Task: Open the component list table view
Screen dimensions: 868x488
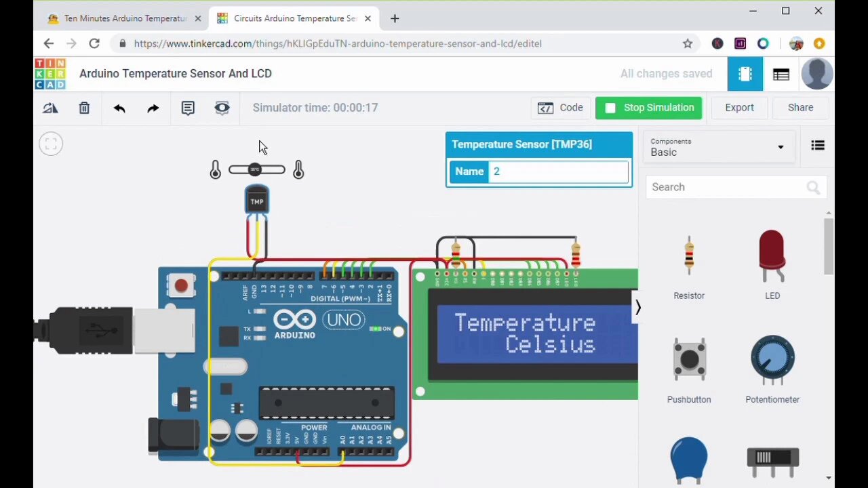Action: (x=781, y=75)
